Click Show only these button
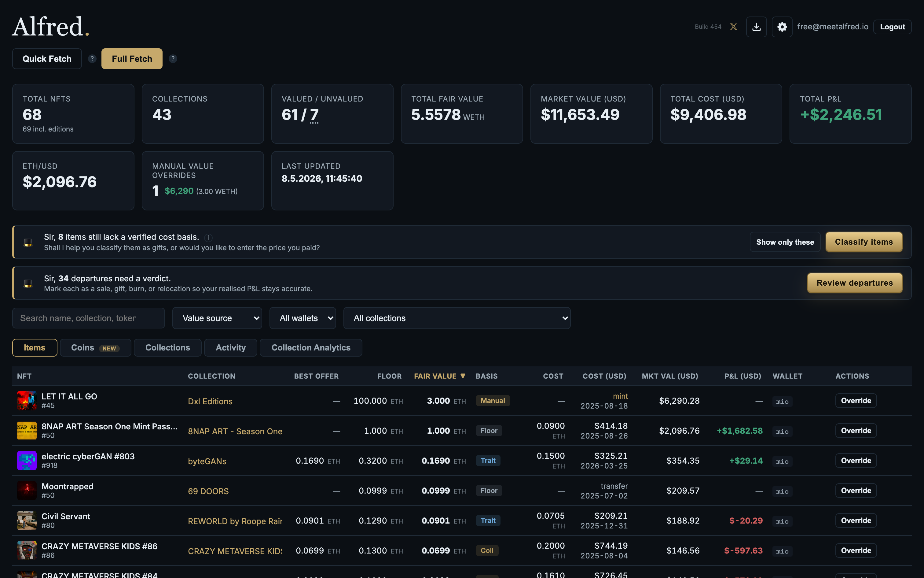Image resolution: width=924 pixels, height=578 pixels. tap(785, 242)
